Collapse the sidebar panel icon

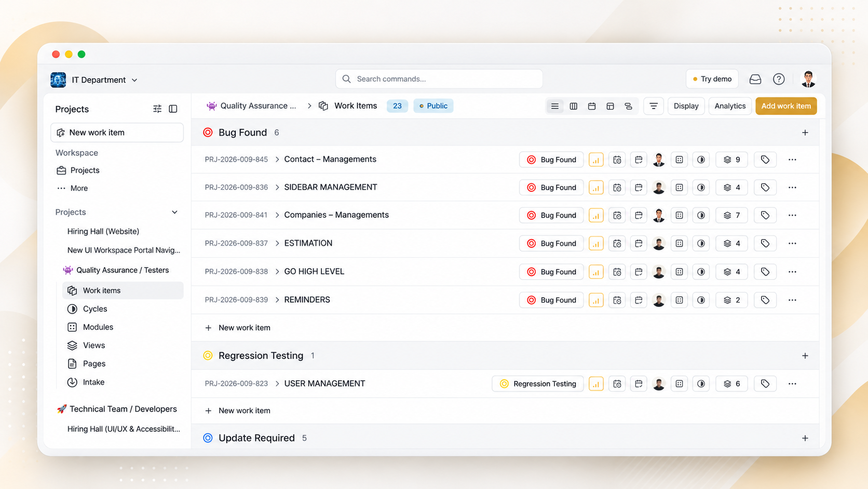coord(173,109)
